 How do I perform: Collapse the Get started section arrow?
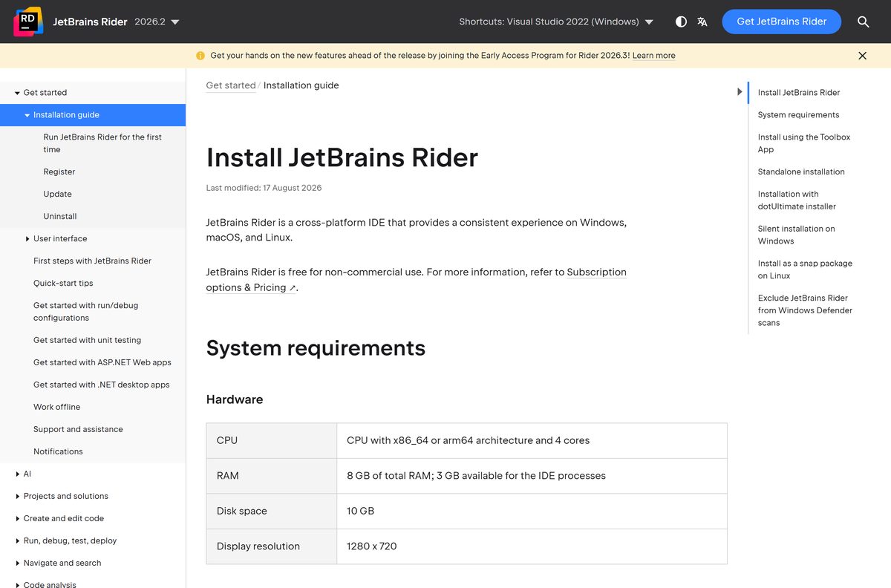[x=17, y=93]
